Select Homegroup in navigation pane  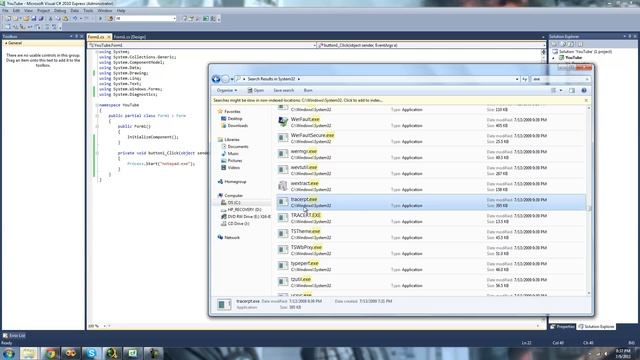[x=232, y=182]
